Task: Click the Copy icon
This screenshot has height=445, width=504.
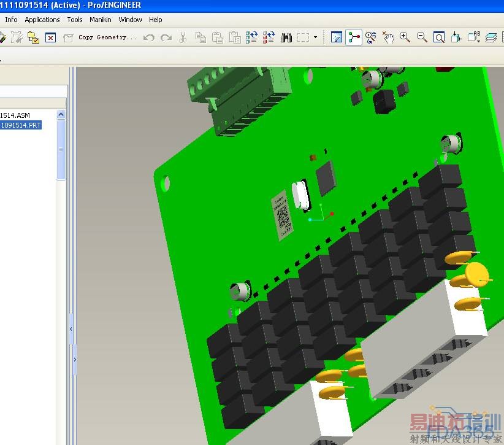Action: (200, 37)
